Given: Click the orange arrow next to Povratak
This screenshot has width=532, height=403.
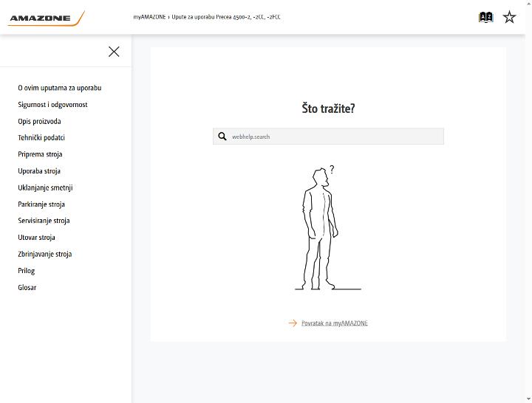Looking at the screenshot, I should (x=293, y=323).
